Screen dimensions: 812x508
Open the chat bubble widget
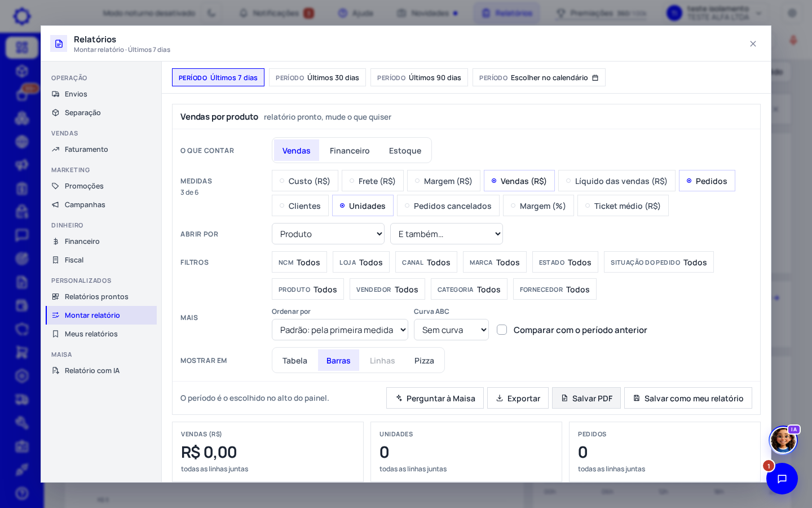tap(782, 479)
